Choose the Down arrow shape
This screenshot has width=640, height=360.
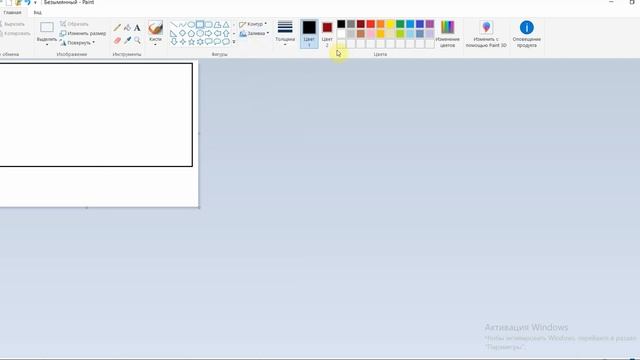(x=174, y=42)
